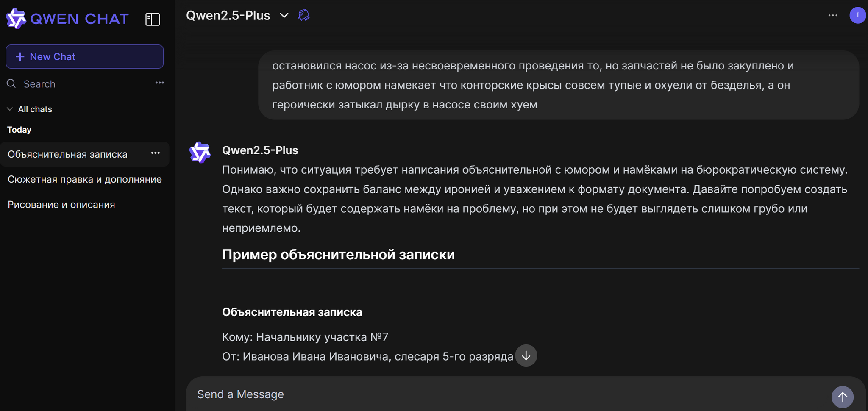Image resolution: width=868 pixels, height=411 pixels.
Task: Focus the Send a Message field
Action: coord(509,394)
